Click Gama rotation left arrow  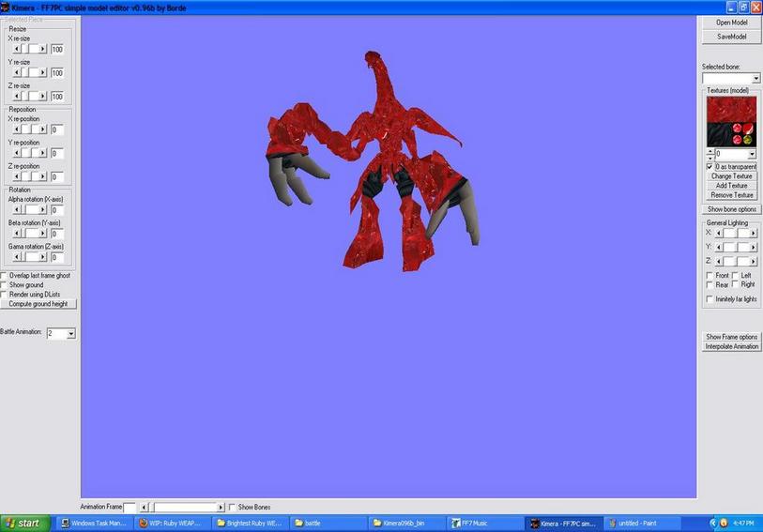click(17, 257)
